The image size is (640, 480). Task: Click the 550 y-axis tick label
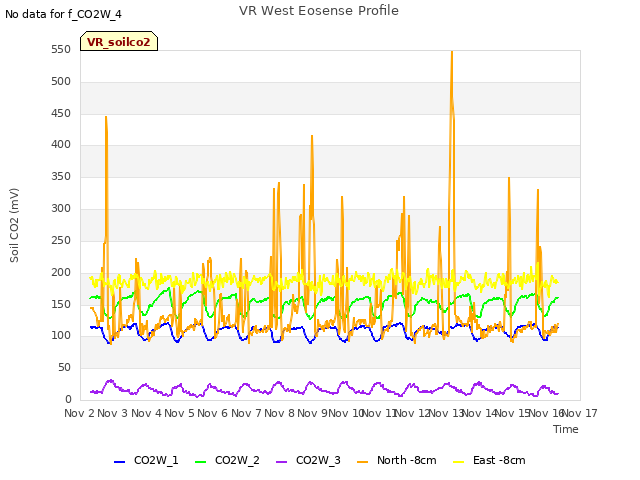61,50
